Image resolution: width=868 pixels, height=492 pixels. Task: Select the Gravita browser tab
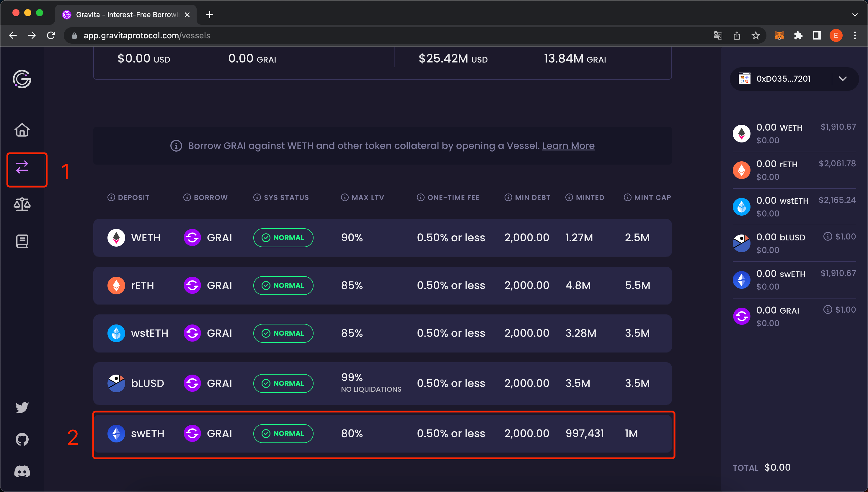(125, 14)
